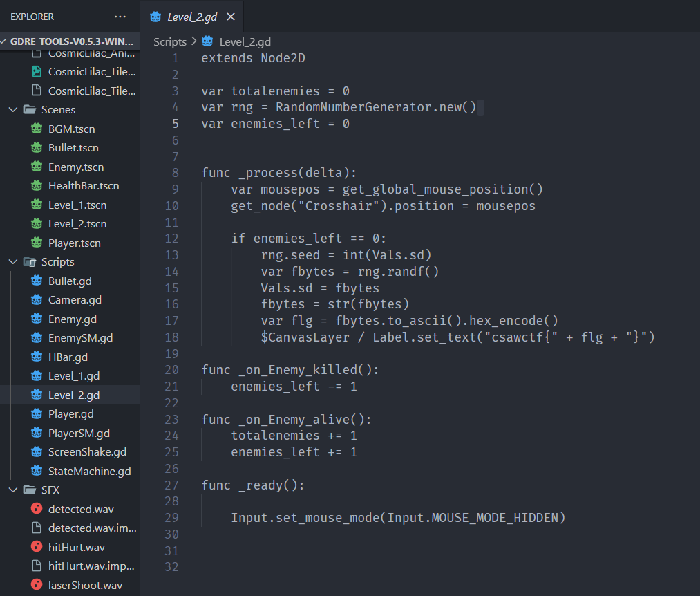The height and width of the screenshot is (596, 700).
Task: Collapse the SFX folder chevron
Action: (13, 490)
